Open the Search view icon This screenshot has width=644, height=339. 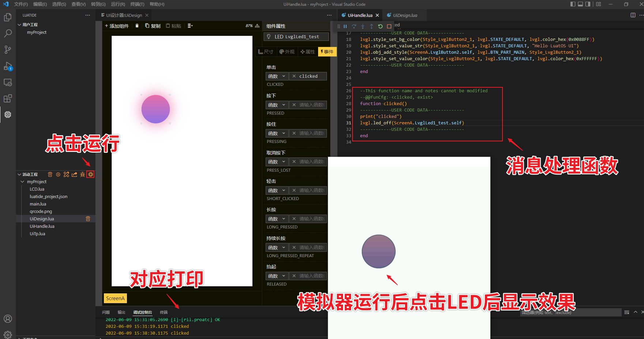tap(8, 33)
